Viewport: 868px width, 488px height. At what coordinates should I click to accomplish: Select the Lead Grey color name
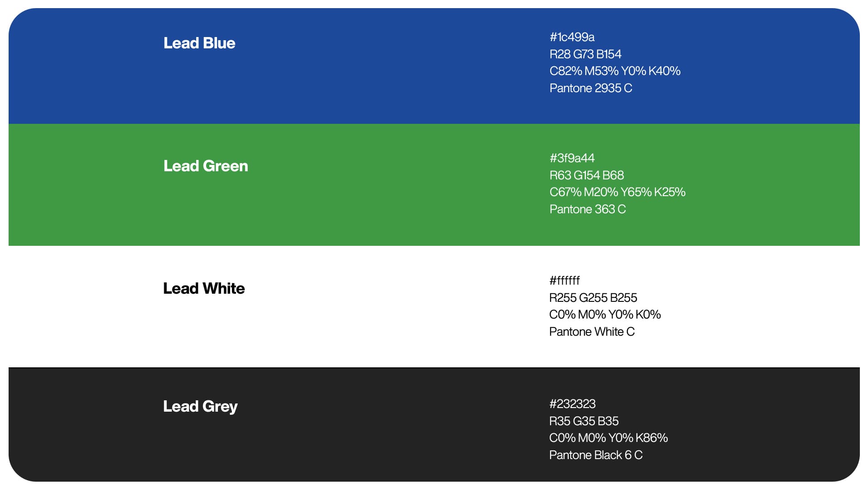(200, 406)
